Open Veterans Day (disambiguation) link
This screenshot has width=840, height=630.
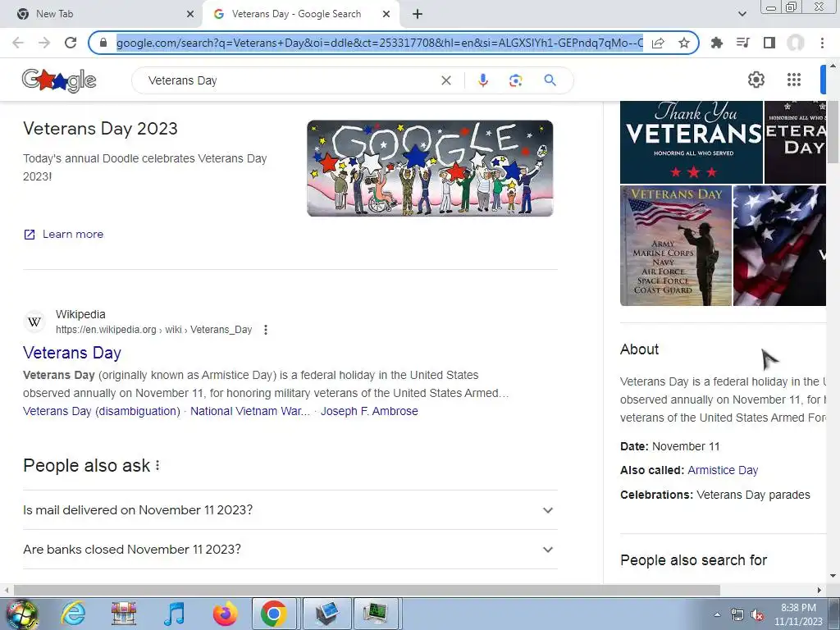(x=101, y=411)
